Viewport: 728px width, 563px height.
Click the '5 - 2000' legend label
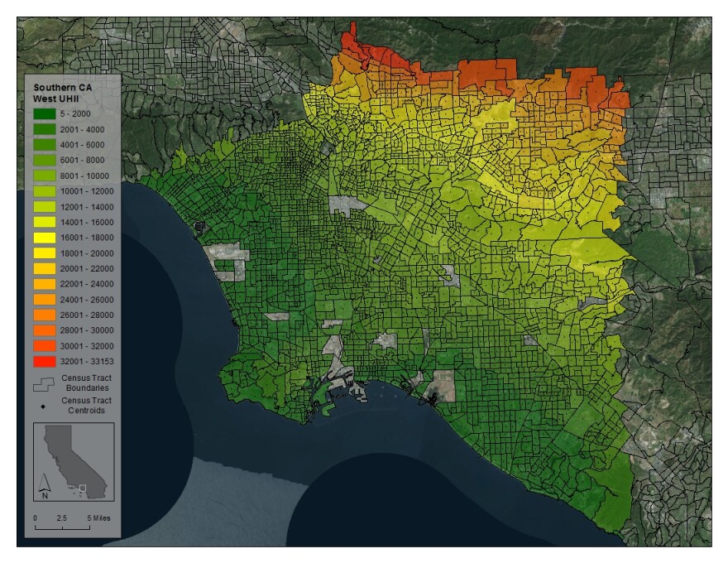(75, 113)
